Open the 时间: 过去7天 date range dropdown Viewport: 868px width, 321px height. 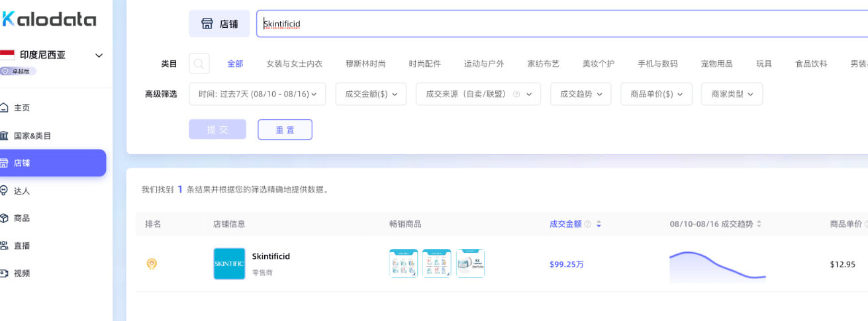tap(258, 94)
